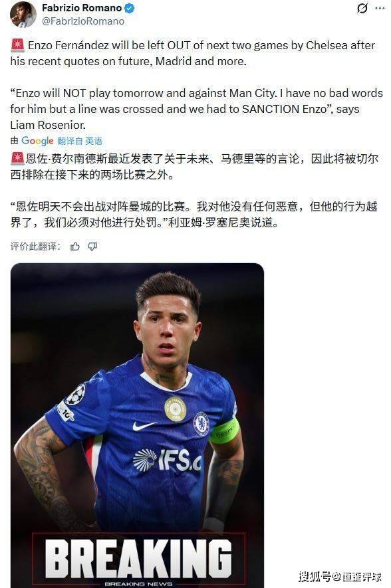Click the English tweet paragraph about Man City
The image size is (391, 588).
point(197,109)
